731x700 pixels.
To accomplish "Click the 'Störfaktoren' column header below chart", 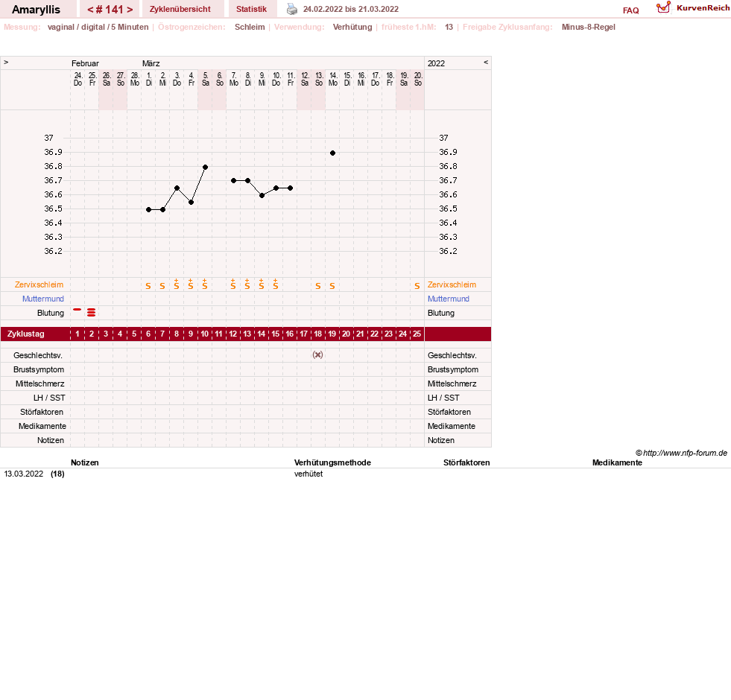I will tap(466, 462).
